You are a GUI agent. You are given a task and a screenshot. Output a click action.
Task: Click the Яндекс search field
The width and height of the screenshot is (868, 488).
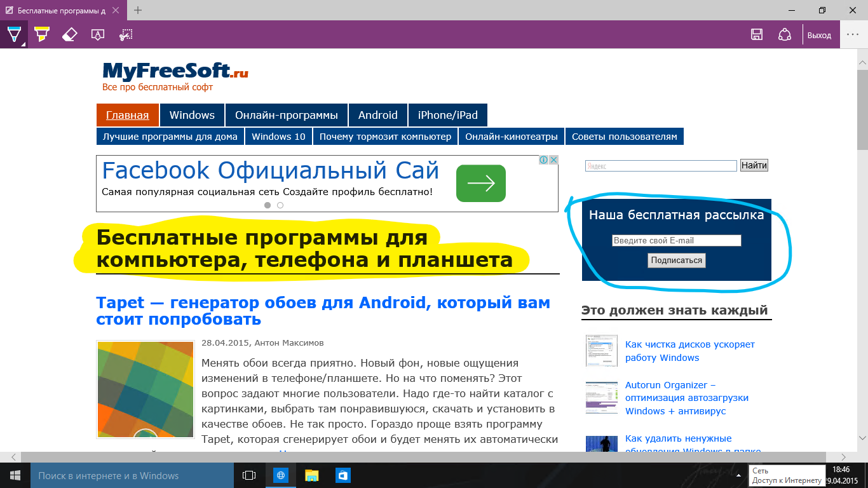click(661, 166)
